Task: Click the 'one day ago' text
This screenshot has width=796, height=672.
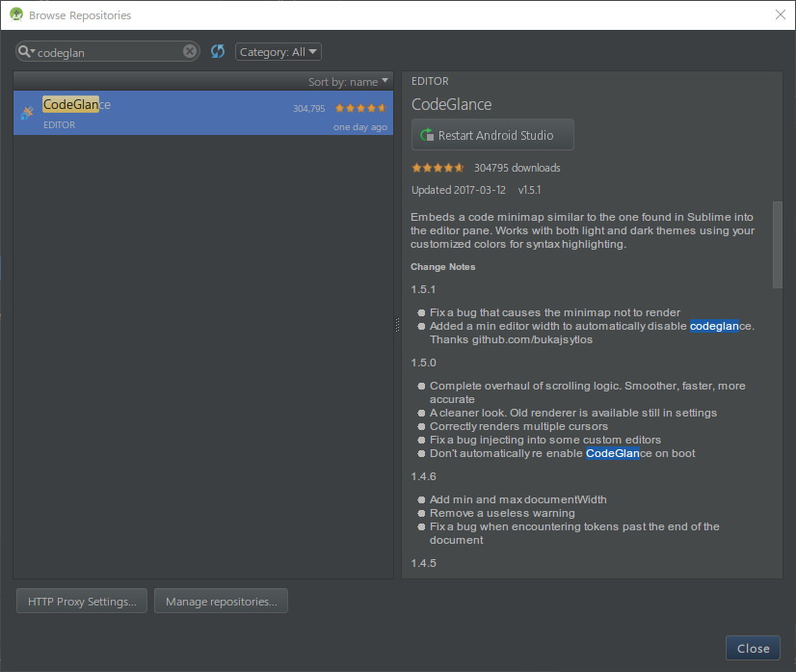Action: point(359,127)
